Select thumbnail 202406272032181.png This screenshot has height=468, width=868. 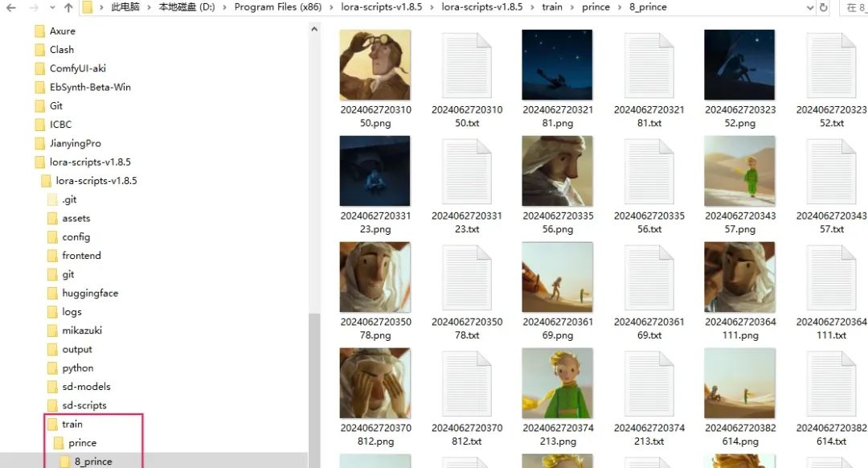558,65
